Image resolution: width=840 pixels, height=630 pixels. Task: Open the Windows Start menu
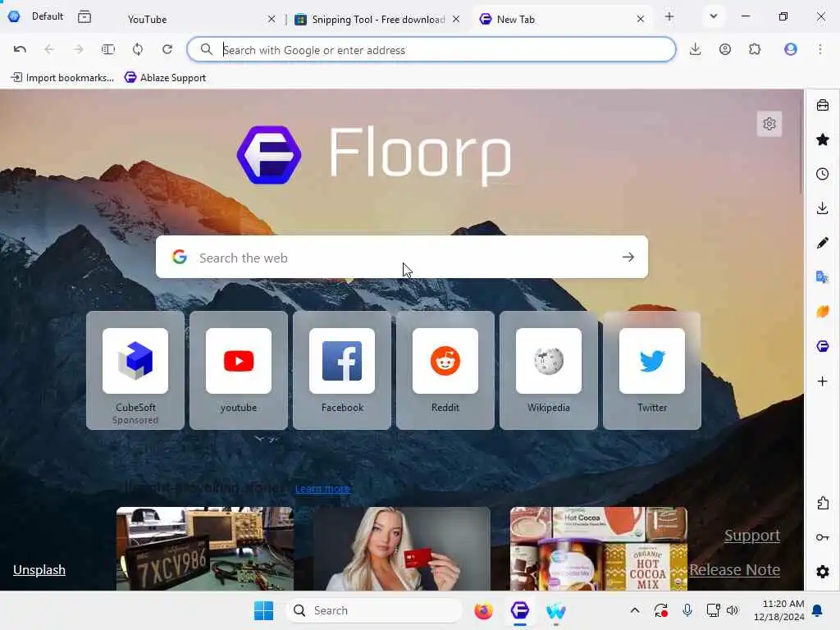[263, 610]
